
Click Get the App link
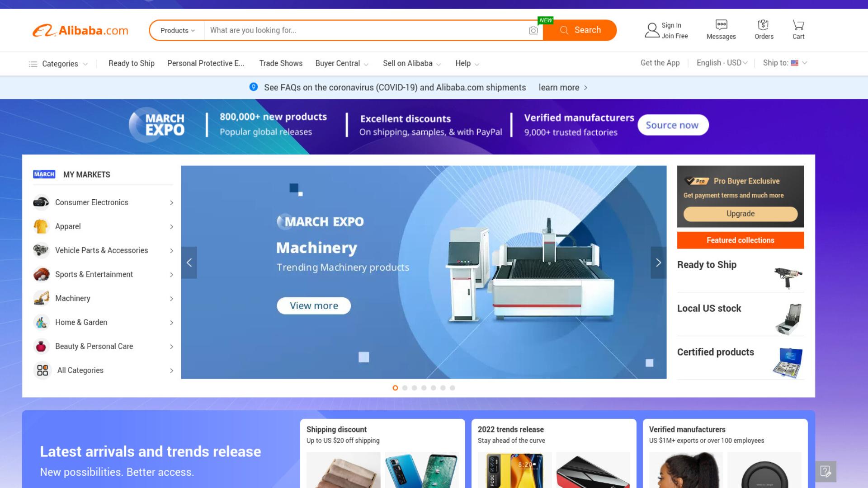pyautogui.click(x=660, y=63)
